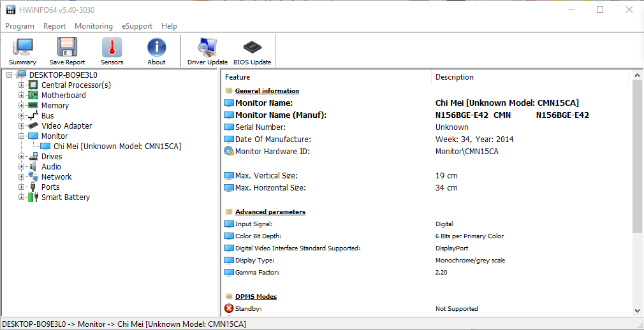Launch Driver Update from the toolbar
Viewport: 644px width, 330px height.
(x=207, y=47)
